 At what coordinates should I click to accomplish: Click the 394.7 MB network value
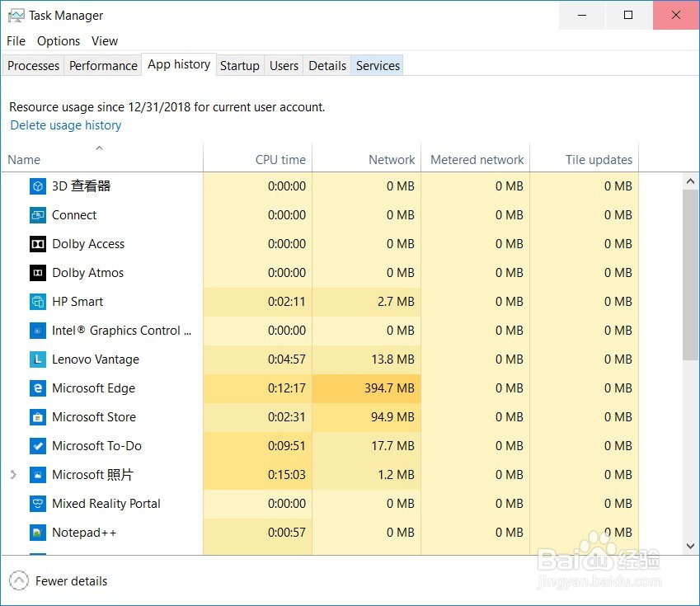[x=389, y=388]
